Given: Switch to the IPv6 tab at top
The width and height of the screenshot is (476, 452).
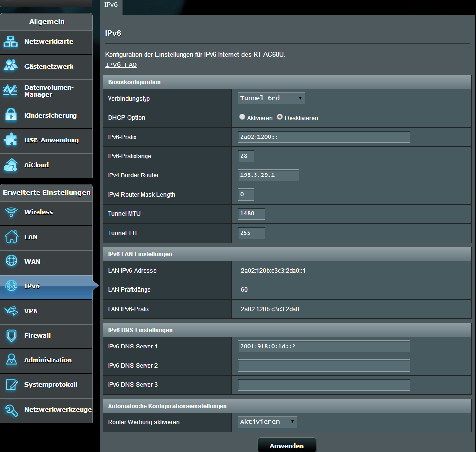Looking at the screenshot, I should point(111,5).
